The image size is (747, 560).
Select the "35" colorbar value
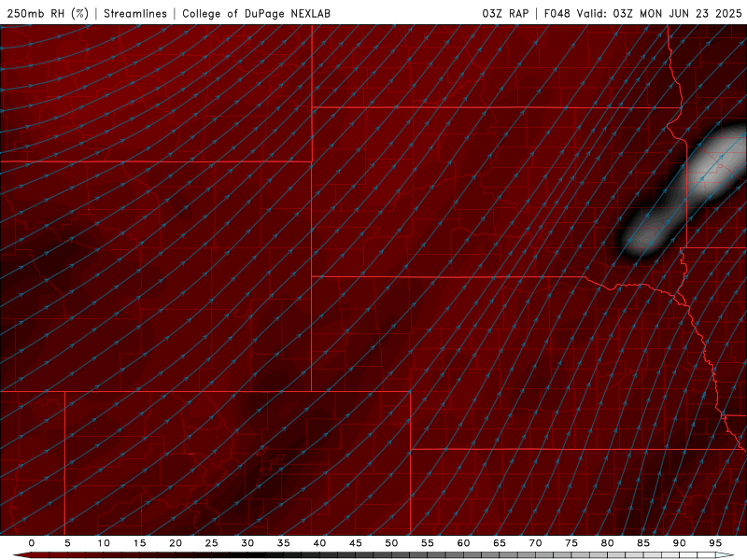point(284,543)
